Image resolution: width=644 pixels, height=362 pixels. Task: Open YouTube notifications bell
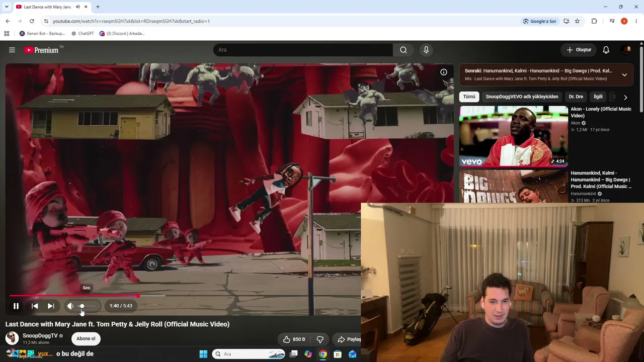click(x=606, y=50)
